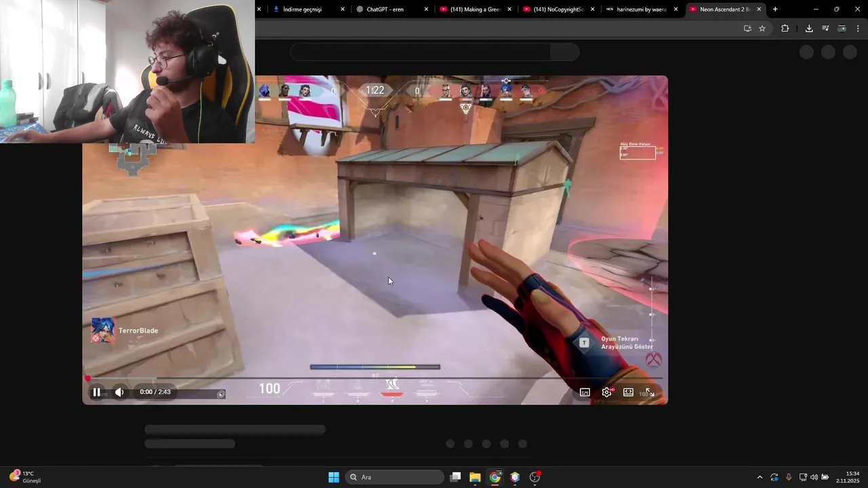Pause the YouTube video
This screenshot has width=868, height=488.
click(96, 392)
